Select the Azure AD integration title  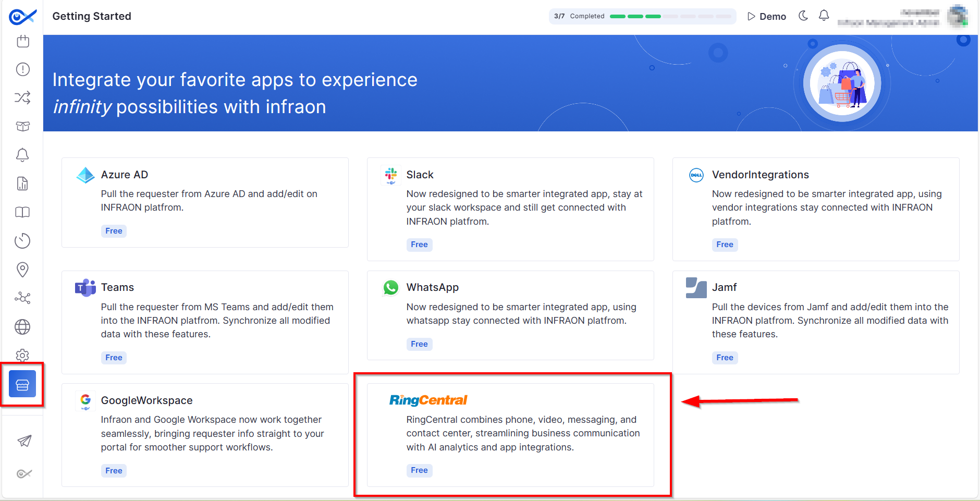(125, 175)
